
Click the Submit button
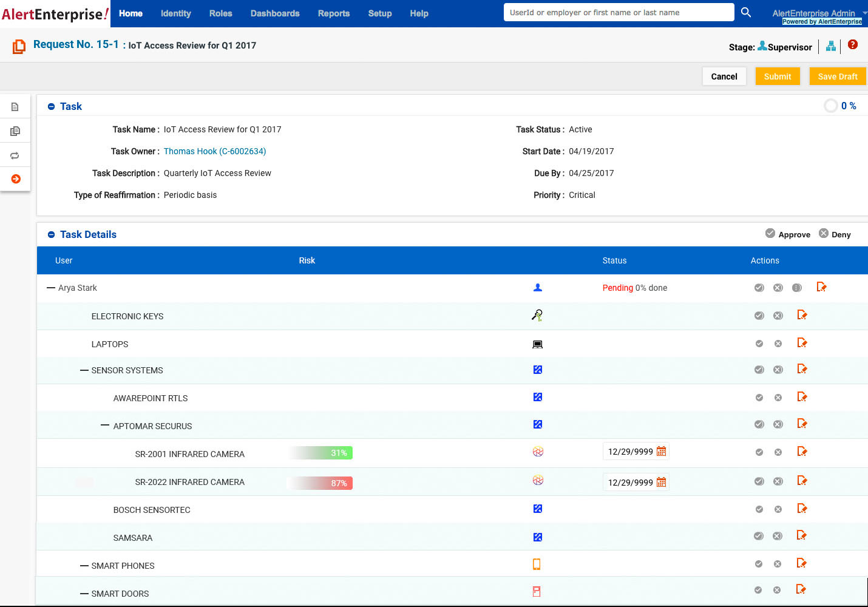point(778,76)
